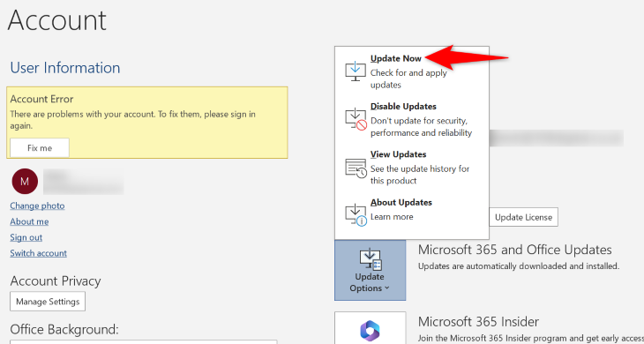This screenshot has width=644, height=344.
Task: Open the Office Background combo box
Action: [x=144, y=341]
